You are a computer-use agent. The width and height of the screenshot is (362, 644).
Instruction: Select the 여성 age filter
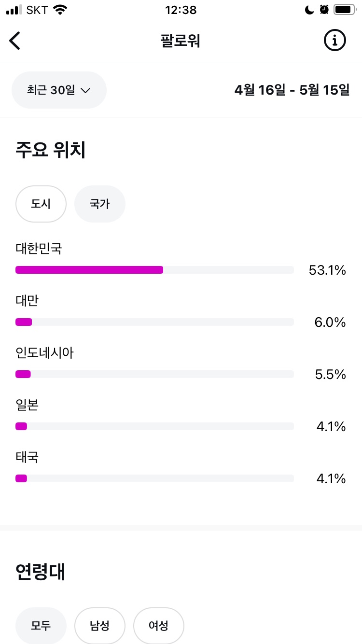pyautogui.click(x=159, y=626)
